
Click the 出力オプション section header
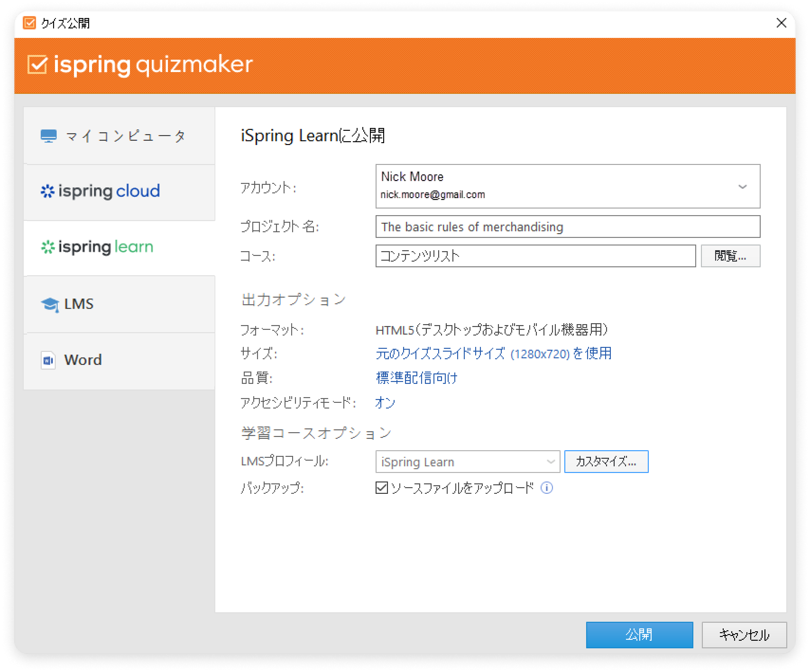(x=294, y=300)
